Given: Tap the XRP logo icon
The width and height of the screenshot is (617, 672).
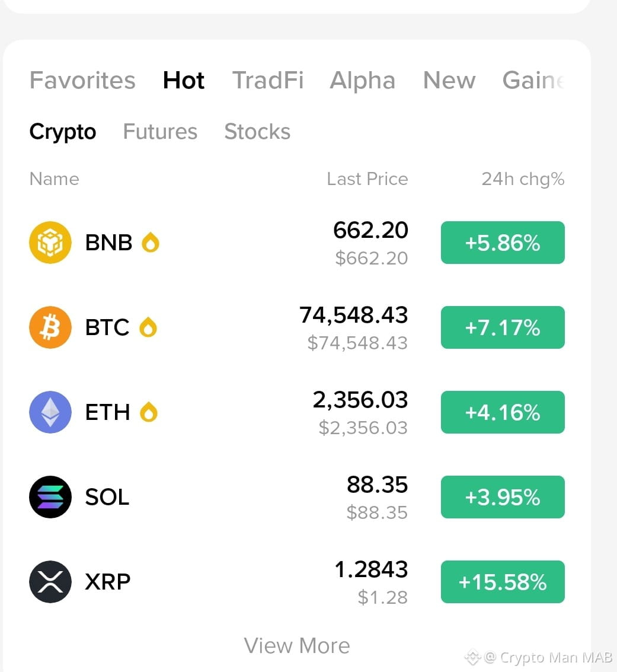Looking at the screenshot, I should [x=50, y=582].
